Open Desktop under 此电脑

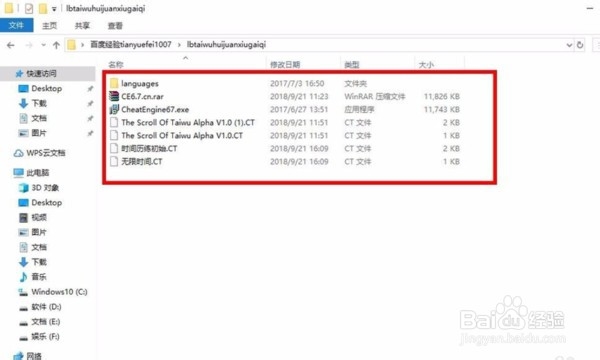(47, 203)
